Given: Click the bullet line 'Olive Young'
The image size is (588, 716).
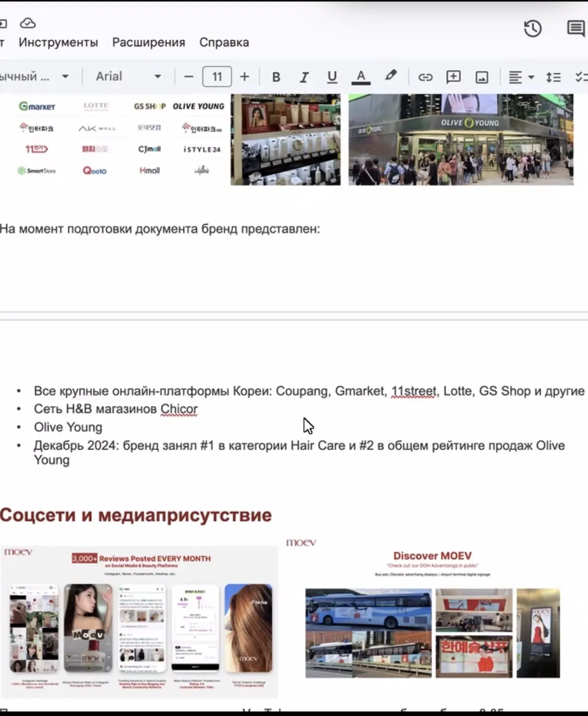Looking at the screenshot, I should (x=68, y=427).
